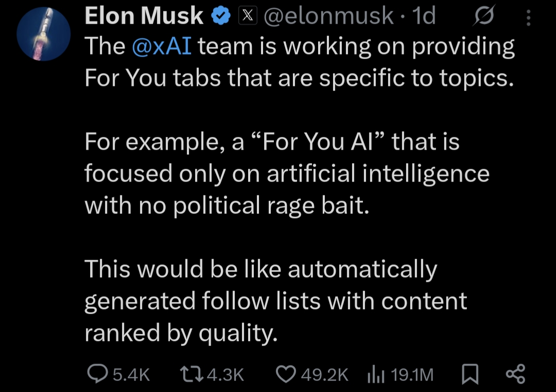The image size is (556, 392).
Task: Open the view analytics bar chart icon
Action: 376,374
